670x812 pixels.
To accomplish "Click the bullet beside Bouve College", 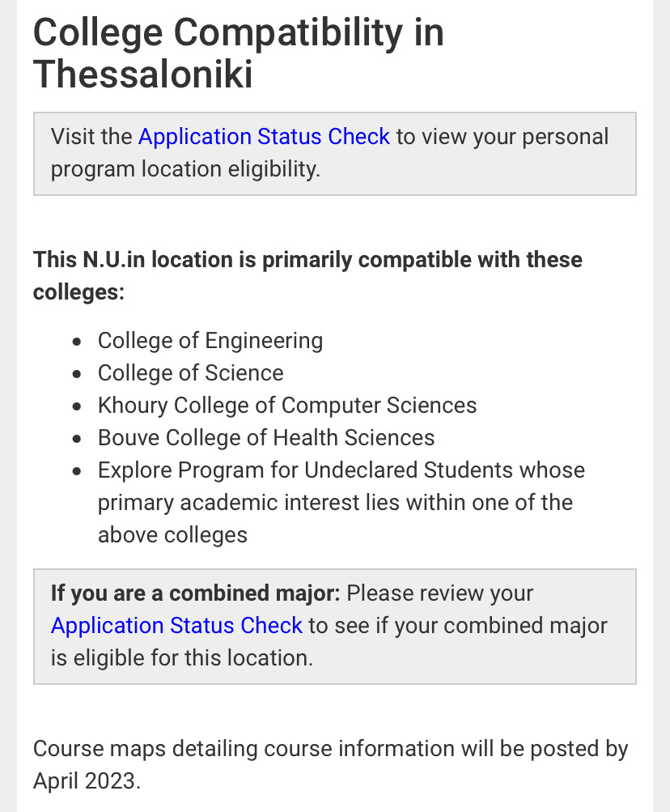I will click(77, 439).
